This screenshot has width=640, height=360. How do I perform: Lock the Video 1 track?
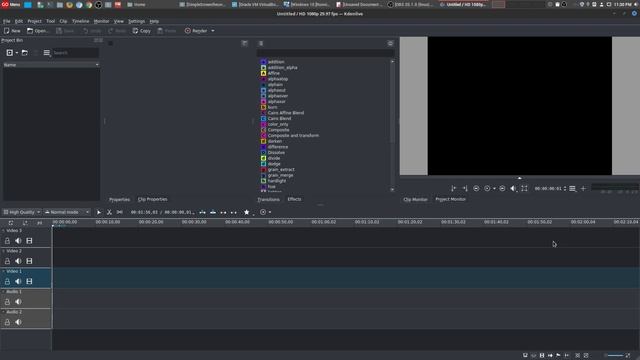(7, 282)
